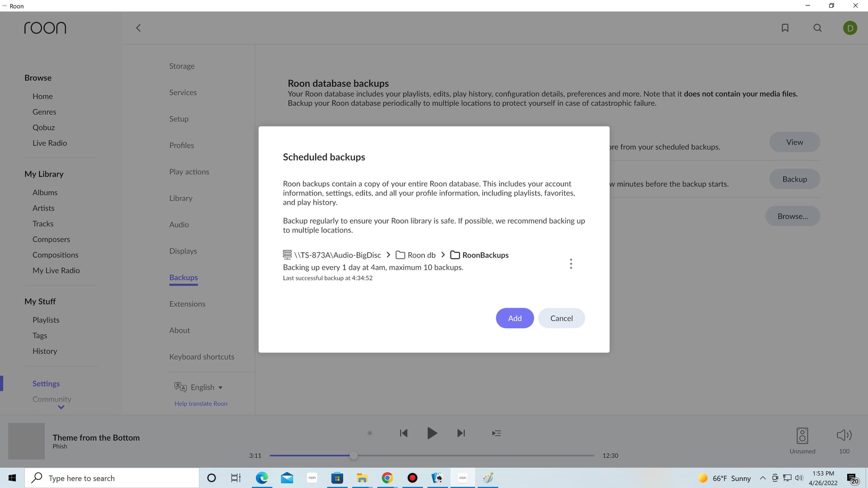Open Albums in My Library
Viewport: 868px width, 488px height.
pyautogui.click(x=45, y=192)
